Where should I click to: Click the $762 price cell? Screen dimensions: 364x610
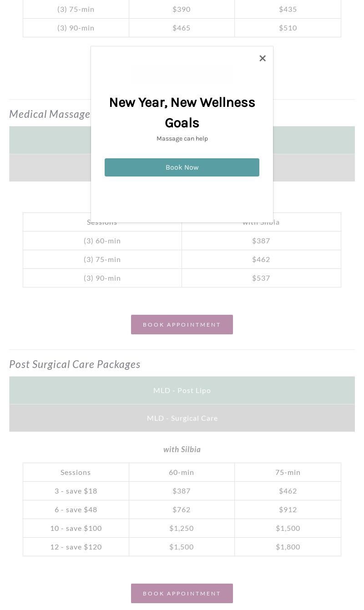(x=182, y=509)
